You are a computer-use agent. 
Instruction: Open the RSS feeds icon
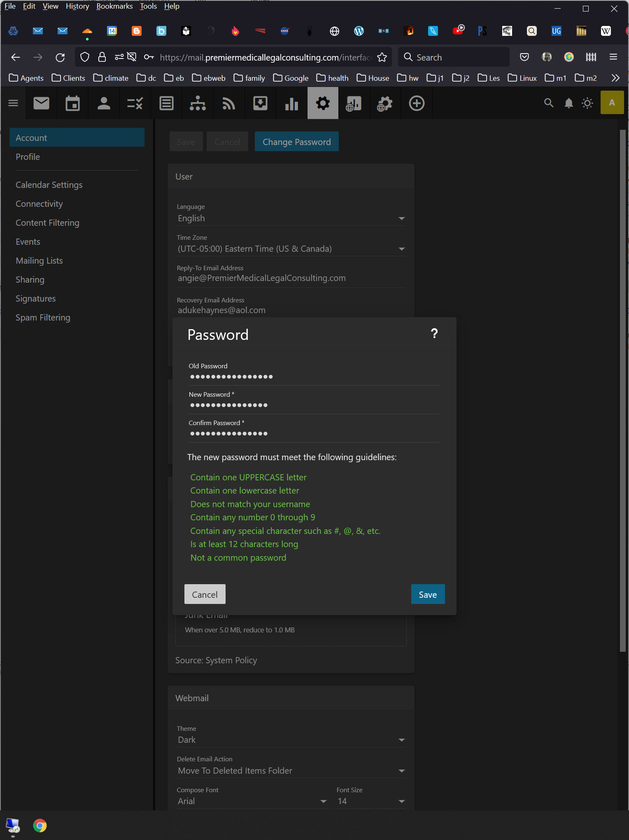229,103
